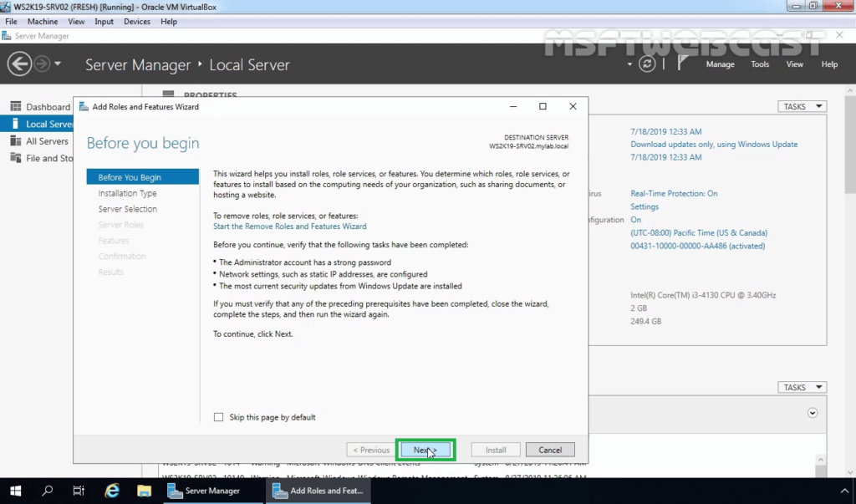Click the Settings link in properties
This screenshot has height=504, width=856.
645,206
